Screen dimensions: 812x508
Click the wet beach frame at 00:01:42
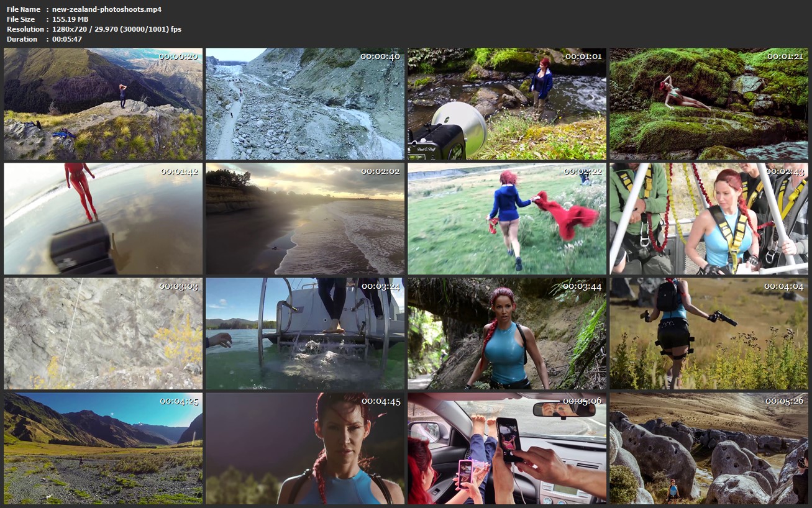[103, 219]
